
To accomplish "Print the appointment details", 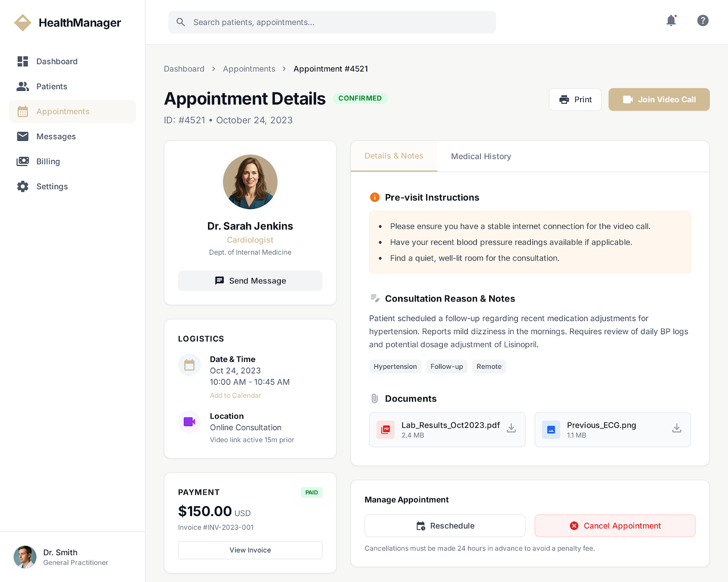I will (x=575, y=100).
